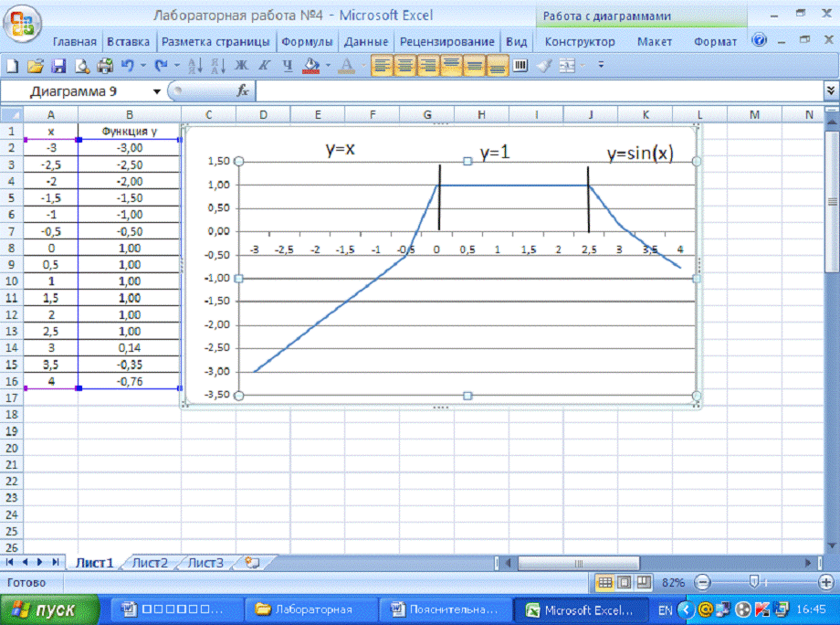Image resolution: width=840 pixels, height=625 pixels.
Task: Expand the Name Box dropdown arrow
Action: click(156, 91)
